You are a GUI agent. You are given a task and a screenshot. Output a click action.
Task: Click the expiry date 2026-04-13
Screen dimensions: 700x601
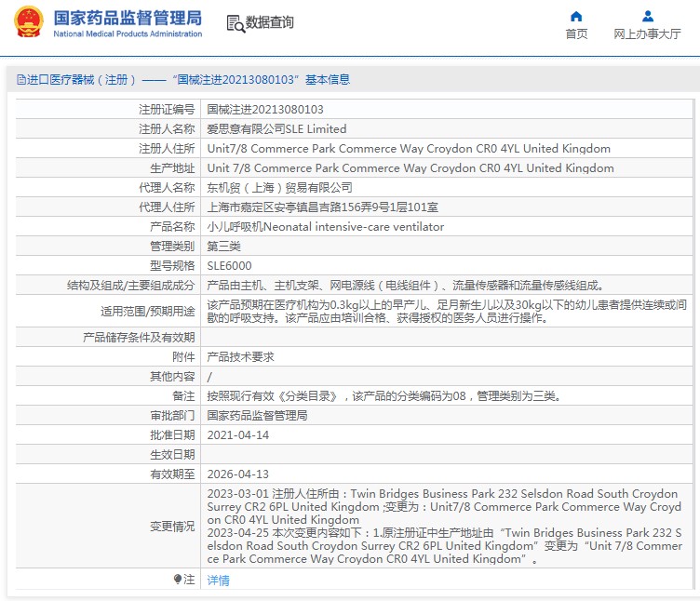[x=237, y=474]
